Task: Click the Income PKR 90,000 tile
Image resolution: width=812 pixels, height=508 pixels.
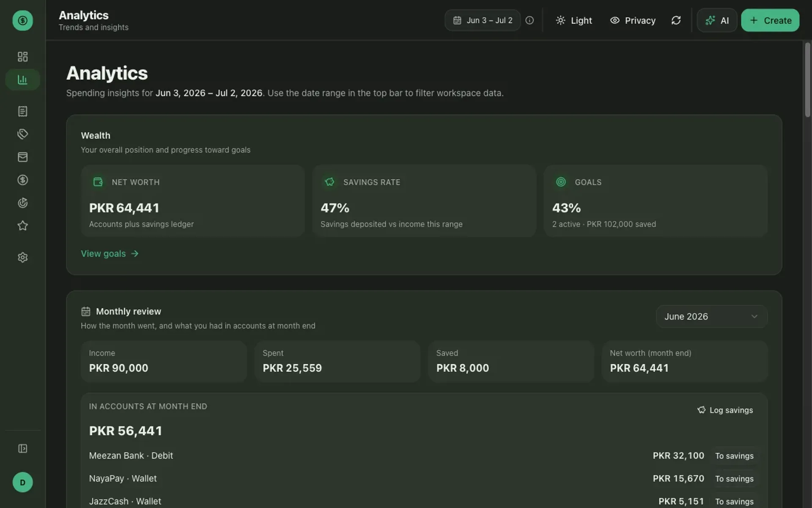Action: 164,362
